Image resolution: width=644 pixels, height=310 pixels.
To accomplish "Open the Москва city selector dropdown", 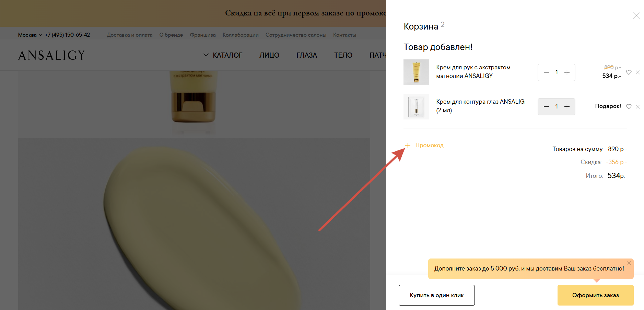I will (30, 35).
